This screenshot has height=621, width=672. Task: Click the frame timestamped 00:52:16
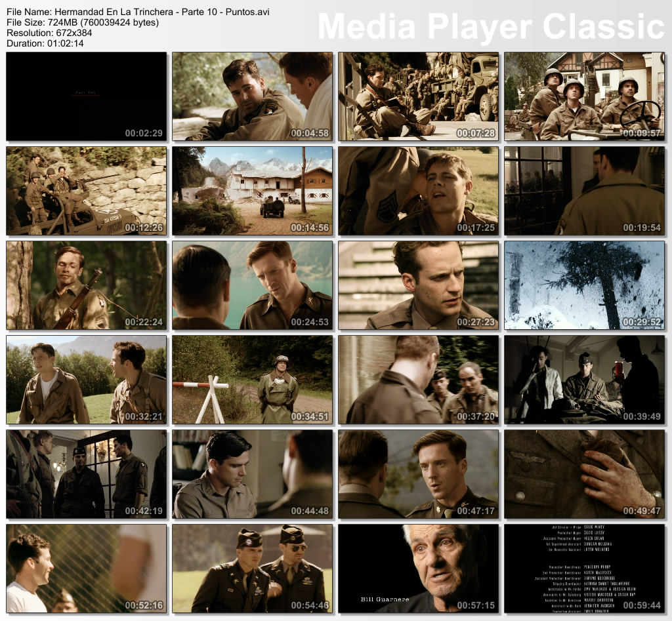pos(87,569)
